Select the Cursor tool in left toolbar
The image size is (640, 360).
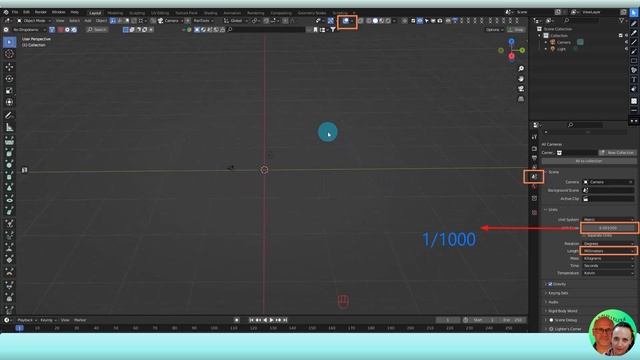pyautogui.click(x=9, y=54)
